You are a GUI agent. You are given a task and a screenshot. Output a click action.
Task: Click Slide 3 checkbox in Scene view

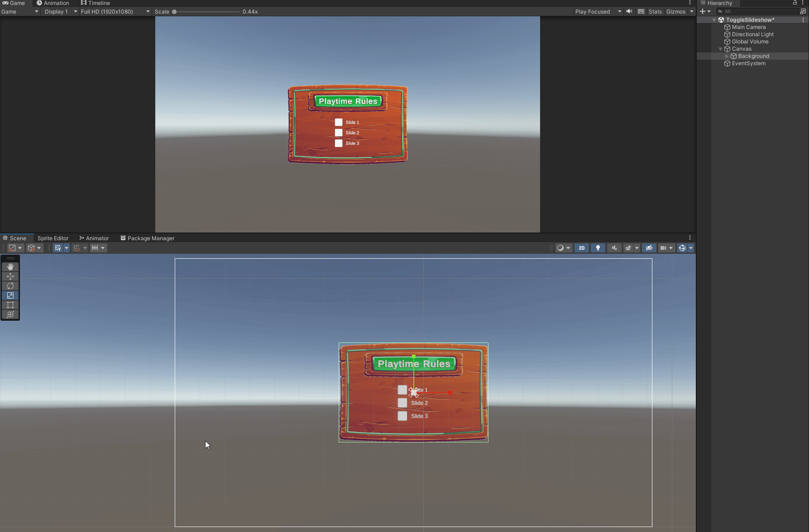pos(402,416)
